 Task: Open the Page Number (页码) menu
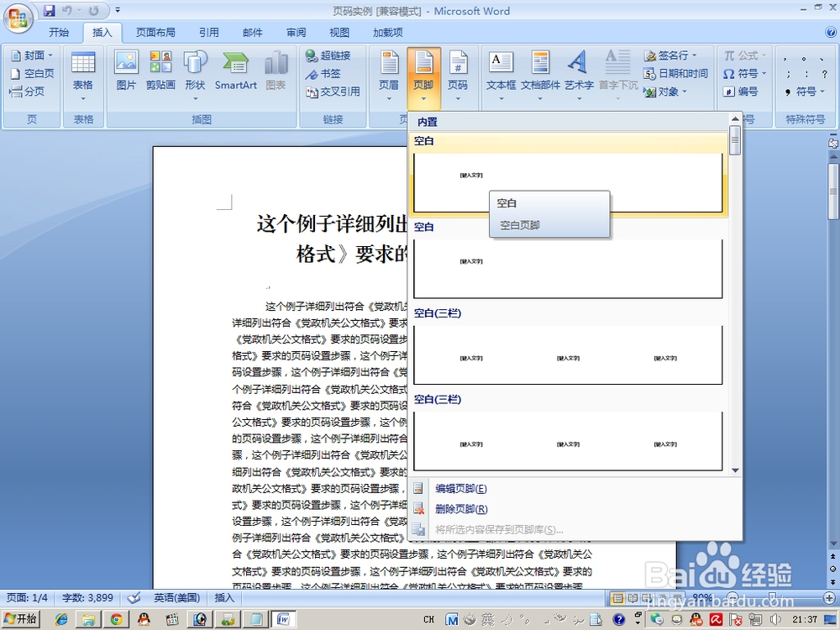pyautogui.click(x=458, y=76)
